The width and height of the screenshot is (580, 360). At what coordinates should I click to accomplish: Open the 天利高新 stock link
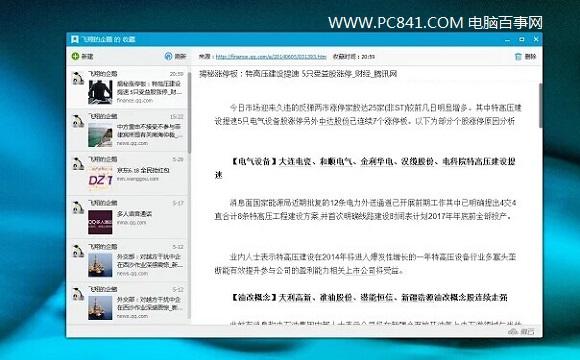tap(295, 297)
